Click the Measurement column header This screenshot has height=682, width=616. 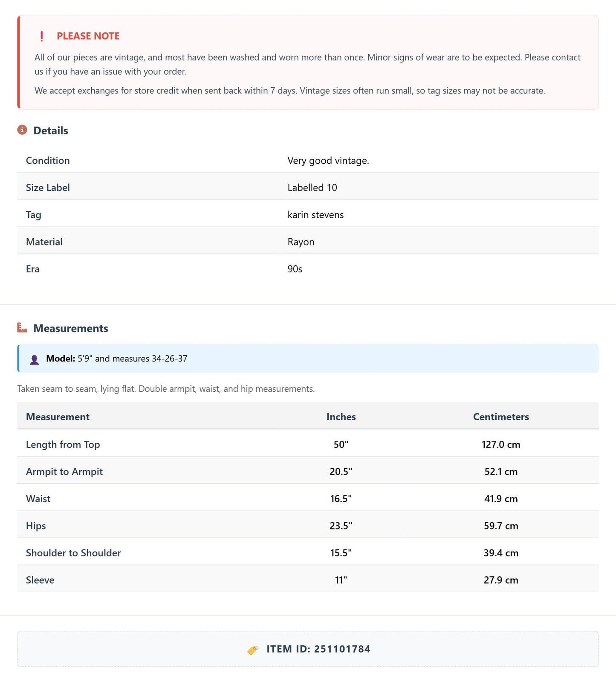[58, 416]
